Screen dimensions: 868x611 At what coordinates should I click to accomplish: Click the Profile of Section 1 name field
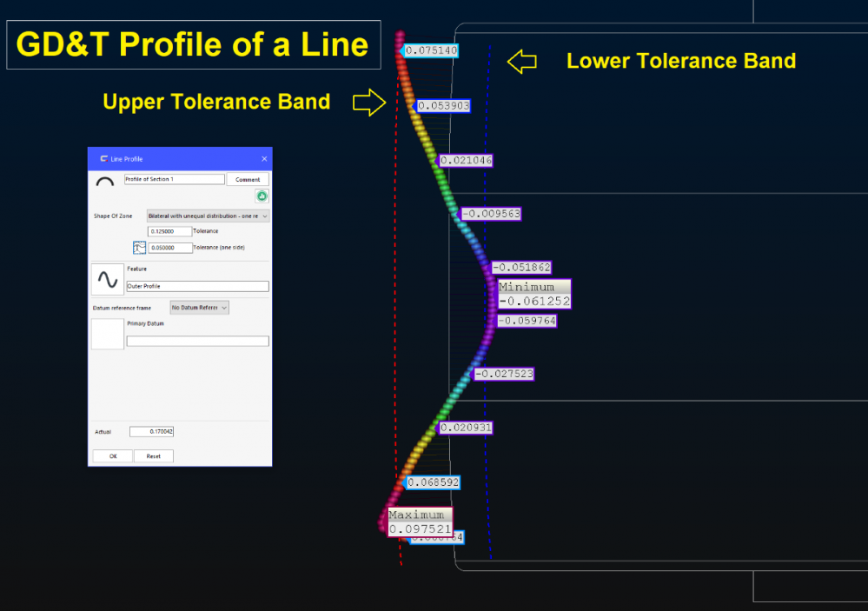[174, 179]
